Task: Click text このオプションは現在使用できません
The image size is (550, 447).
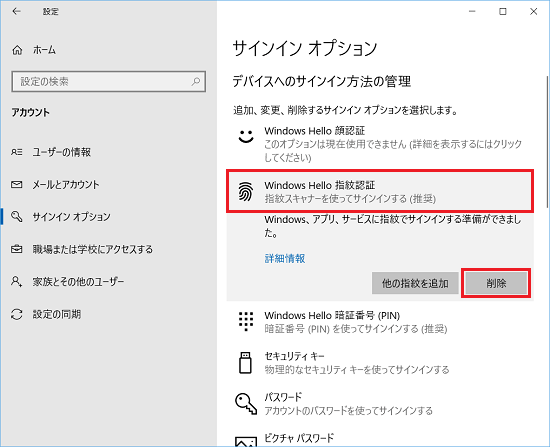Action: pos(335,144)
